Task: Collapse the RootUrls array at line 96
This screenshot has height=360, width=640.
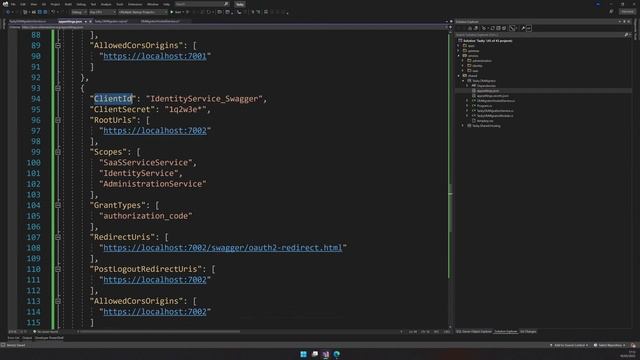Action: [58, 120]
